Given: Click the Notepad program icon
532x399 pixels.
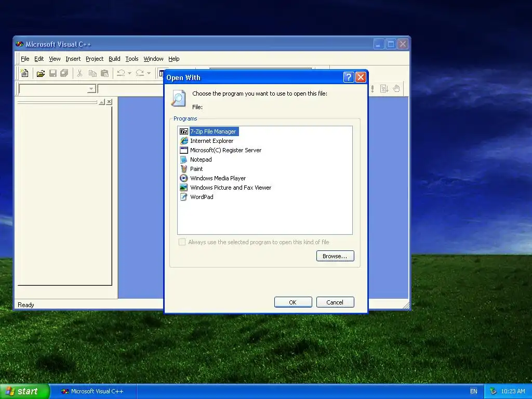Looking at the screenshot, I should 183,159.
